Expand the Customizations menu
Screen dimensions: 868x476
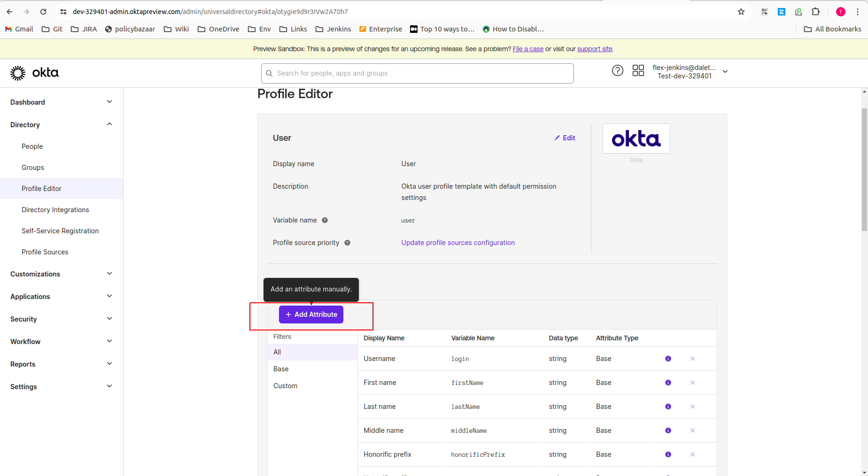click(62, 274)
